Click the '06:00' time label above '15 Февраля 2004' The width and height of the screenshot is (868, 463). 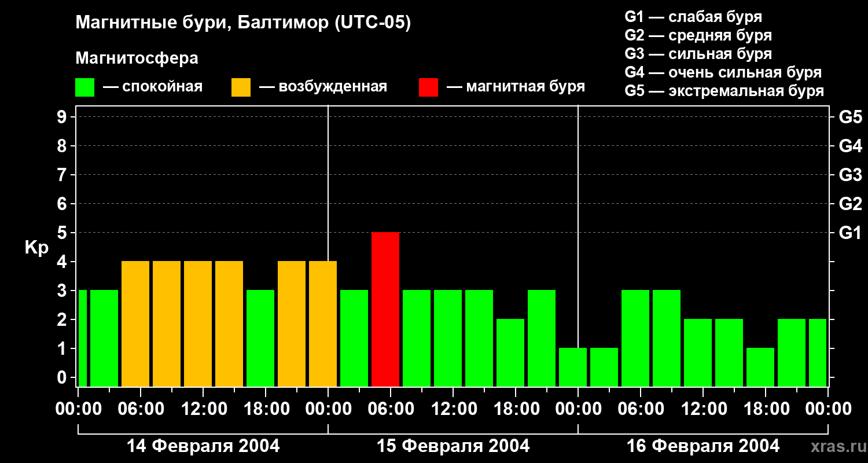(391, 409)
